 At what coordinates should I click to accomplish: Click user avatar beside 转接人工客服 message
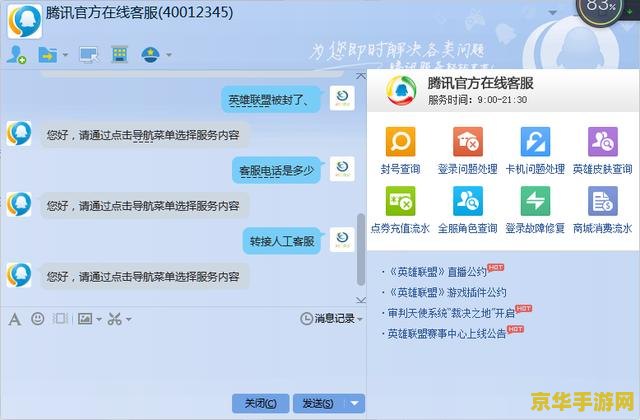342,239
